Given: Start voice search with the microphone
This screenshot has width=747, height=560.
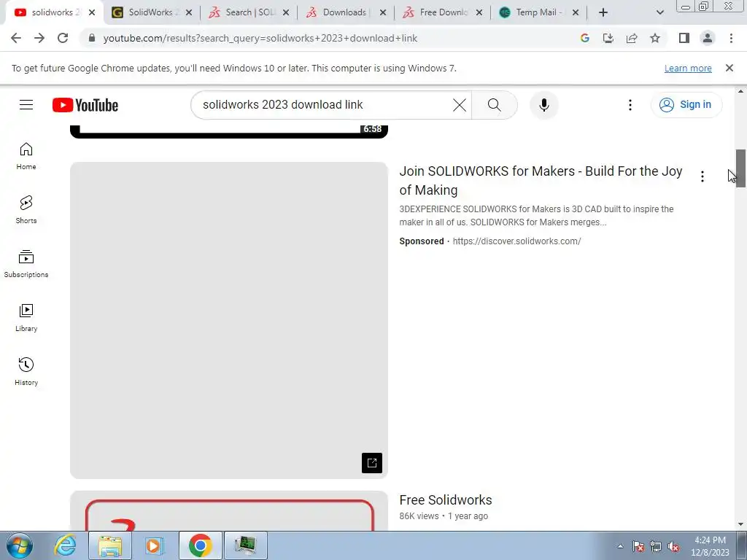Looking at the screenshot, I should (x=543, y=105).
